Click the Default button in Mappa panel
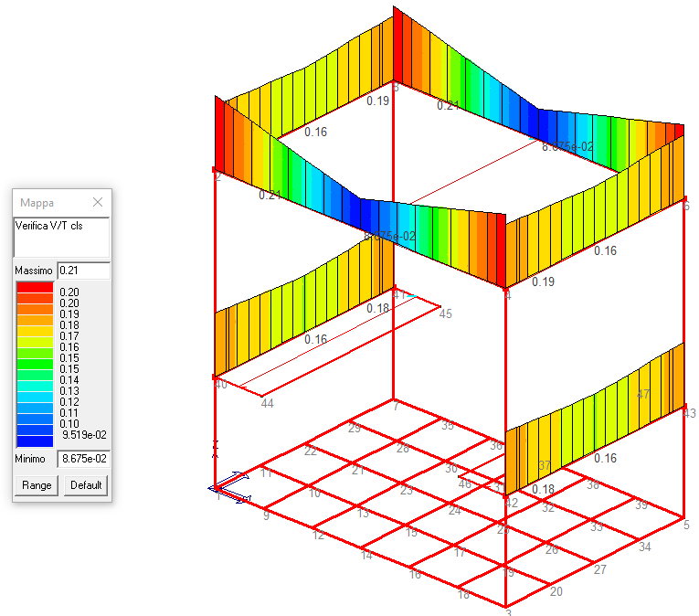Image resolution: width=699 pixels, height=616 pixels. tap(86, 485)
